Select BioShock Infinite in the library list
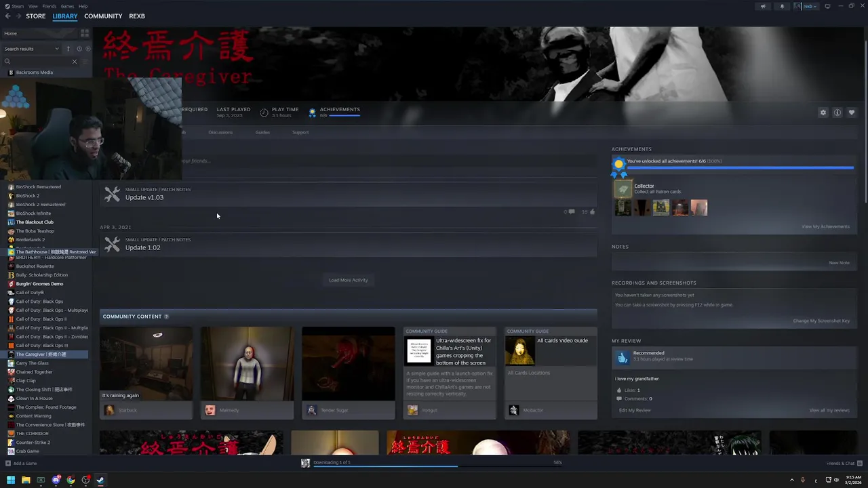 (x=33, y=213)
